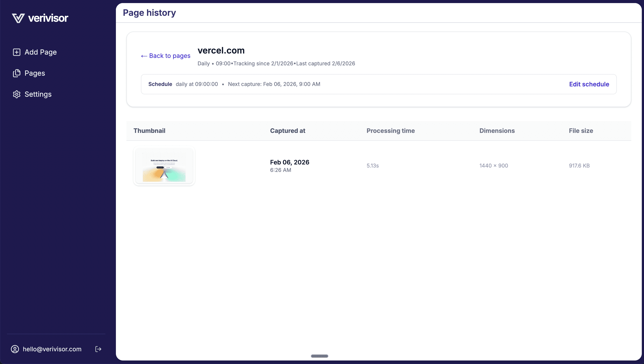Click the back arrow icon near vercel.com
This screenshot has width=644, height=364.
[144, 56]
